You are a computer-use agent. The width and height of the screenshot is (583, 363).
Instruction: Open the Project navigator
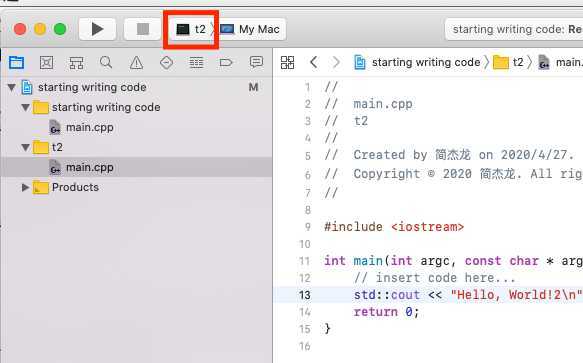16,62
